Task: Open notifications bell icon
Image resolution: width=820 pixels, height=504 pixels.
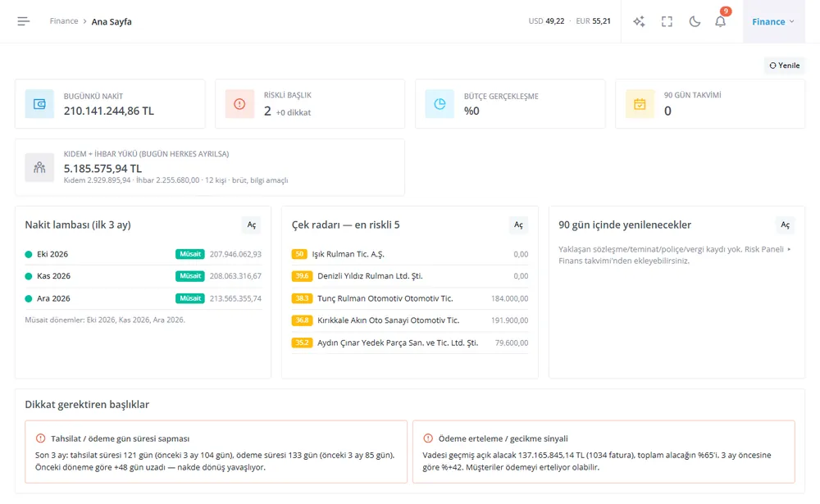Action: click(721, 21)
